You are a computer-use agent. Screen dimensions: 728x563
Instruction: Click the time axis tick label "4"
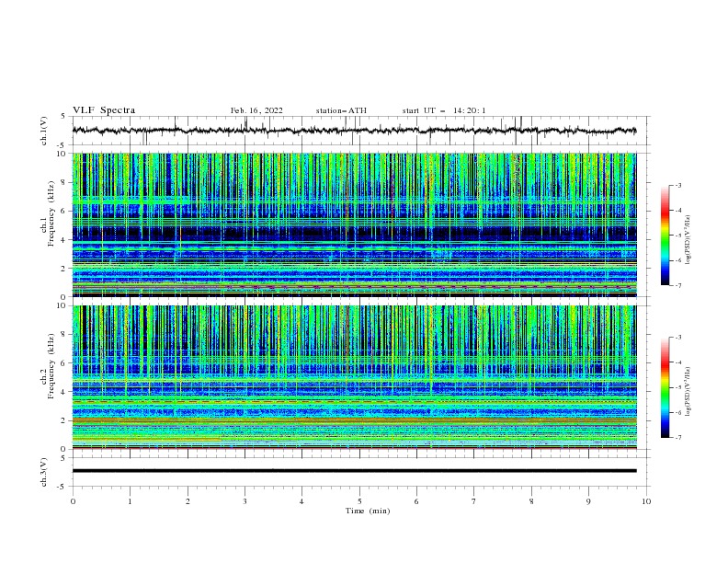coord(301,501)
